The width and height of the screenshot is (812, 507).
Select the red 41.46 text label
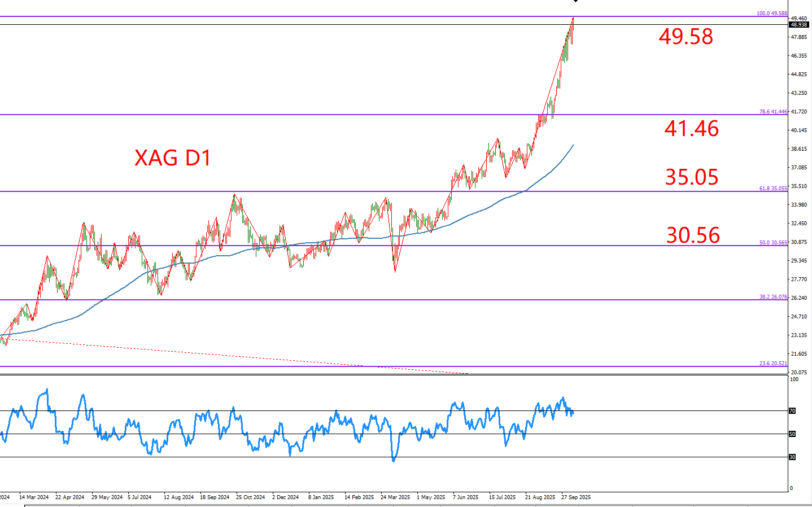tap(691, 129)
